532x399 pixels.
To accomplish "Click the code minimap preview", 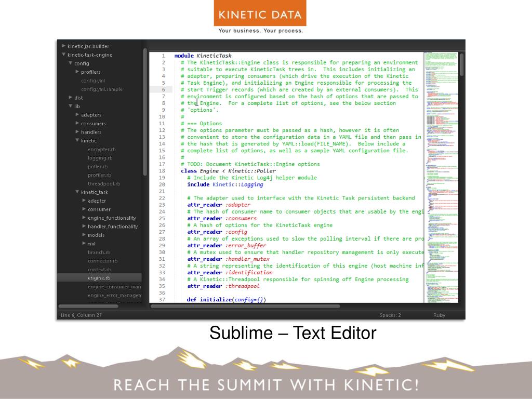I will (x=441, y=177).
